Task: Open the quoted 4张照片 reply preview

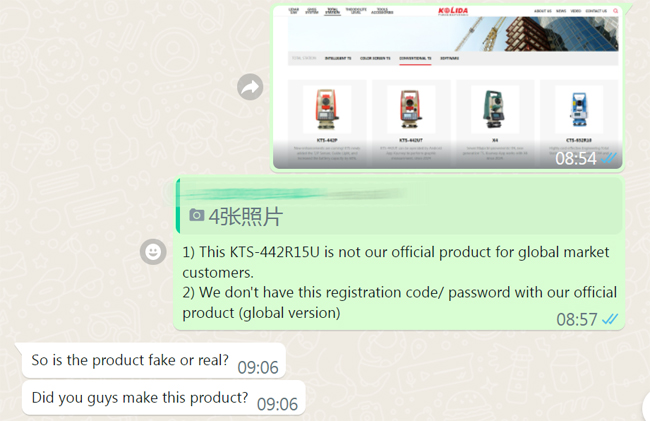Action: (x=400, y=206)
